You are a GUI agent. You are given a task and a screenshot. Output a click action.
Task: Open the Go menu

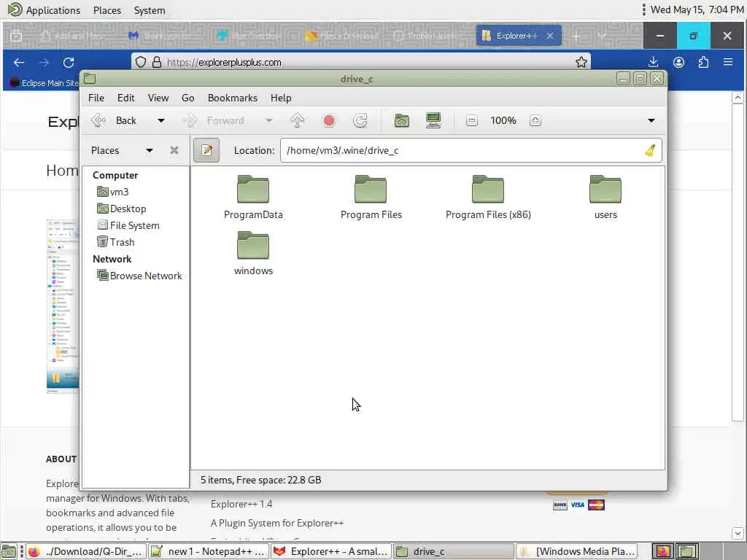(187, 98)
